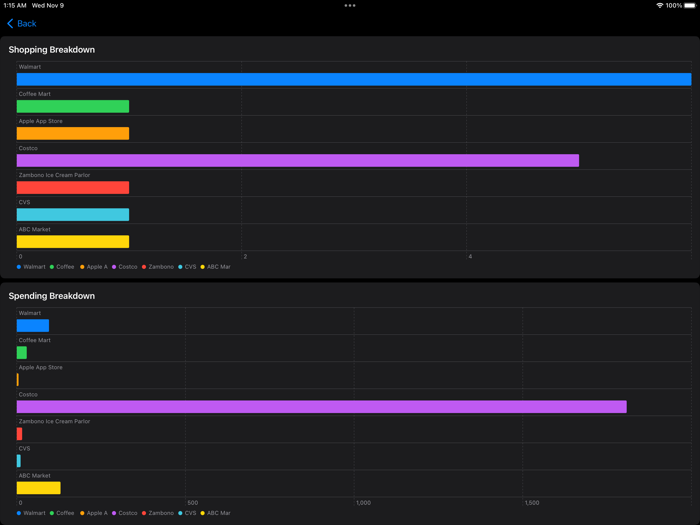Select CVS legend item in Shopping Breakdown

click(188, 267)
